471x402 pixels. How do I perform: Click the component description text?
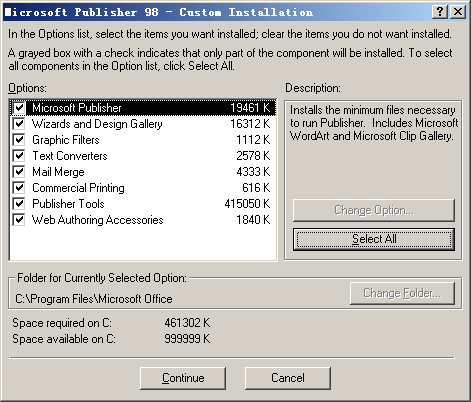374,123
